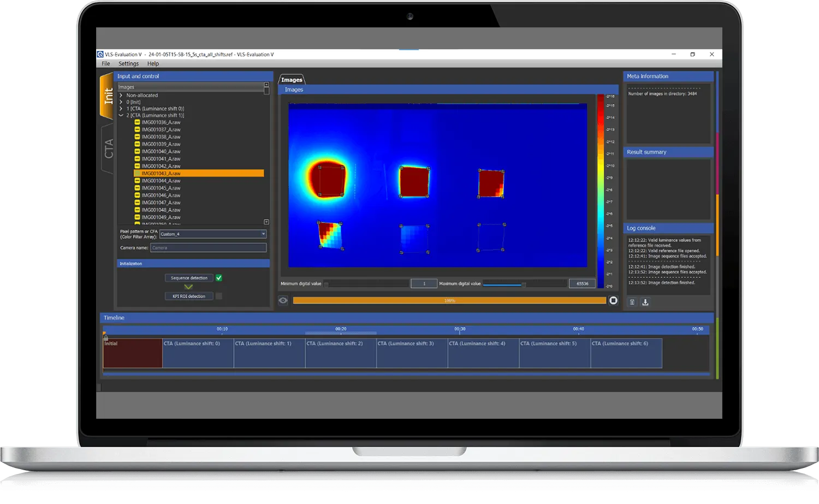
Task: Click the orange 100% progress bar
Action: point(449,300)
